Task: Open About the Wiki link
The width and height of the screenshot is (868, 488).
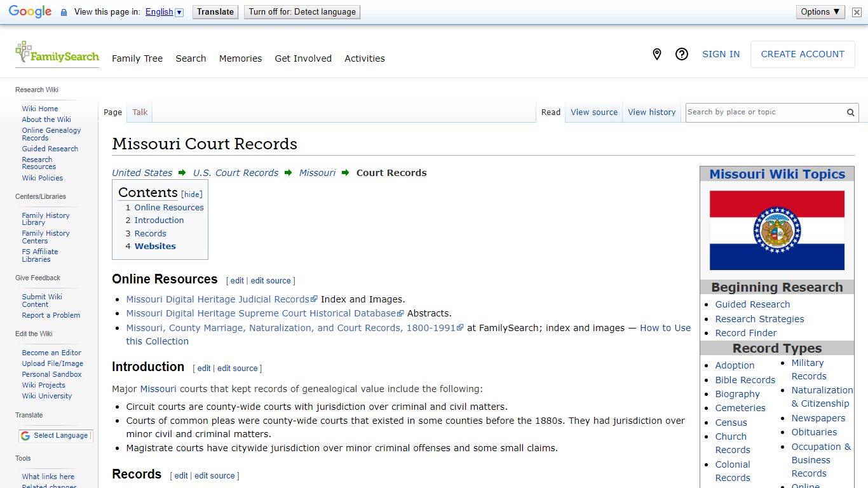Action: [x=46, y=119]
